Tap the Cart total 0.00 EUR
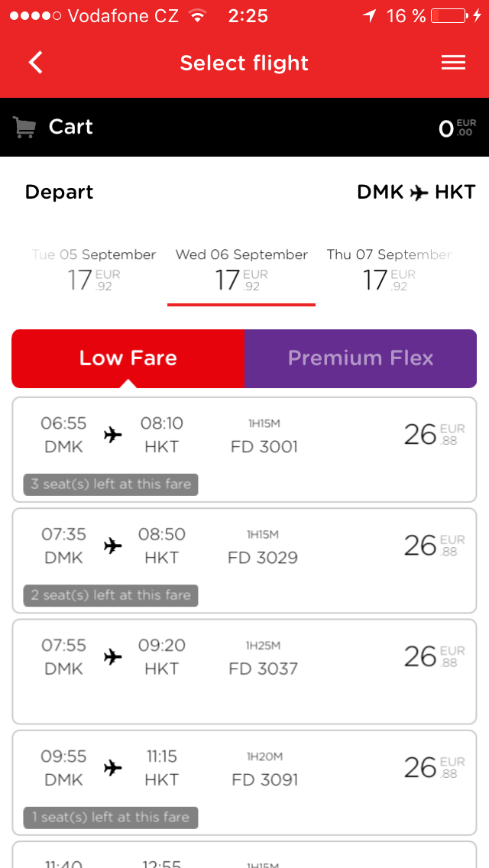This screenshot has height=868, width=489. 457,128
